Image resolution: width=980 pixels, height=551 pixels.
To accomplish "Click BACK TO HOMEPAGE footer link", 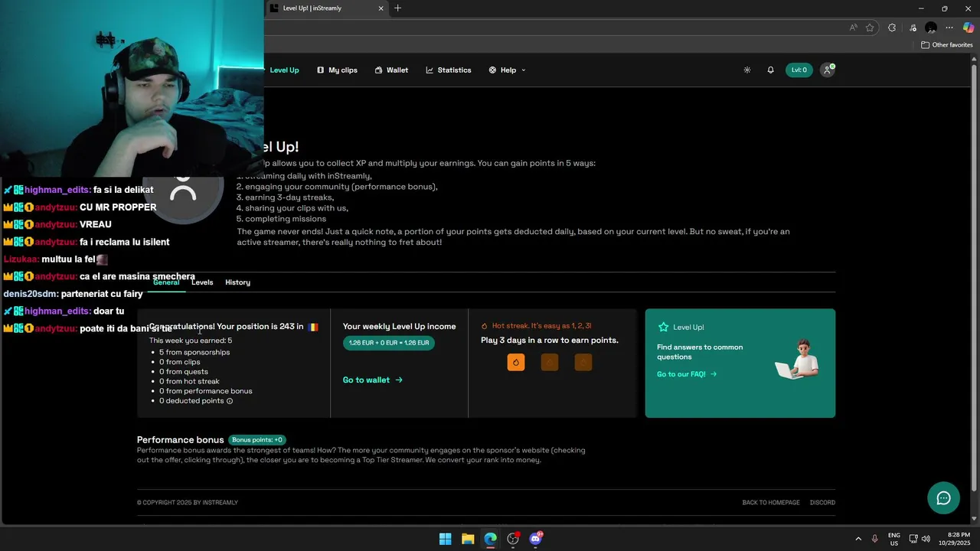I will point(771,503).
